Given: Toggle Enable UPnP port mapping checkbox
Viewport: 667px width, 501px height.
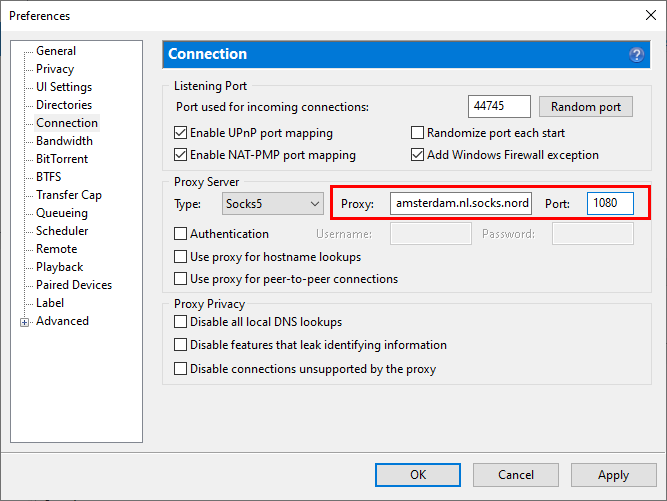Looking at the screenshot, I should [181, 133].
